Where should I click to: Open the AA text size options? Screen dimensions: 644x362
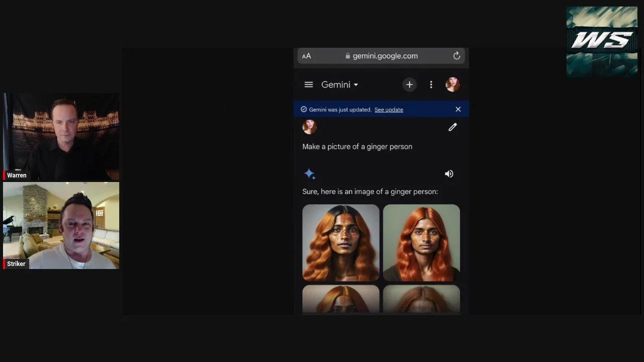pyautogui.click(x=306, y=56)
